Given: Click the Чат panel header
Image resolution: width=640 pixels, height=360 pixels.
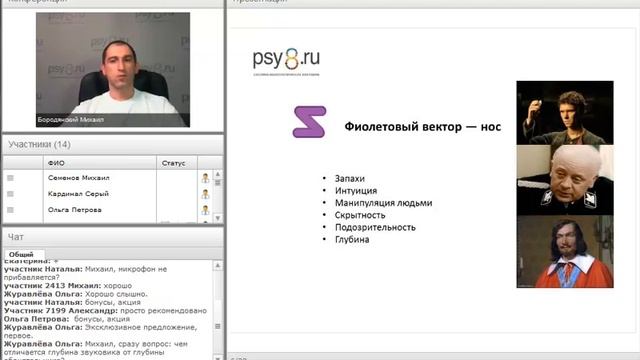Looking at the screenshot, I should click(x=113, y=237).
